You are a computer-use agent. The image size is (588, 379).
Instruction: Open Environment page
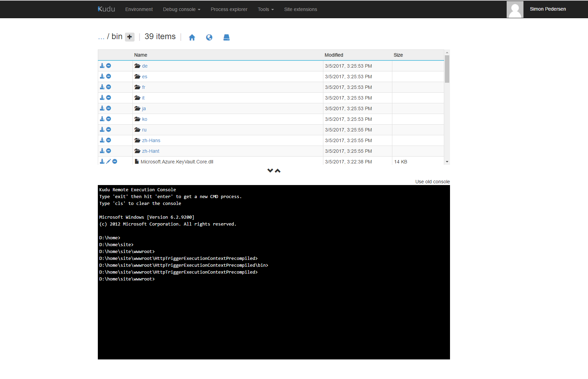click(x=139, y=9)
